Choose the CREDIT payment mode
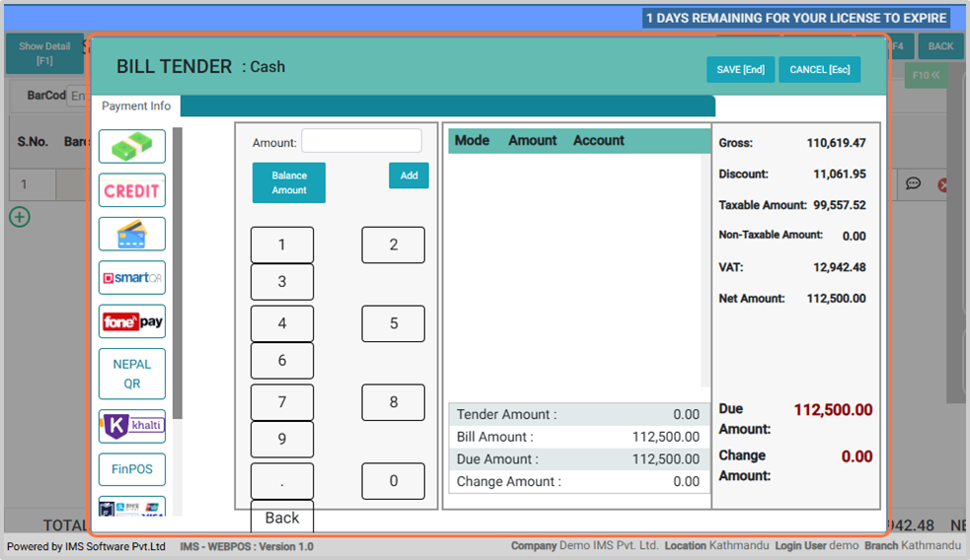Screen dimensions: 970x560 (132, 190)
